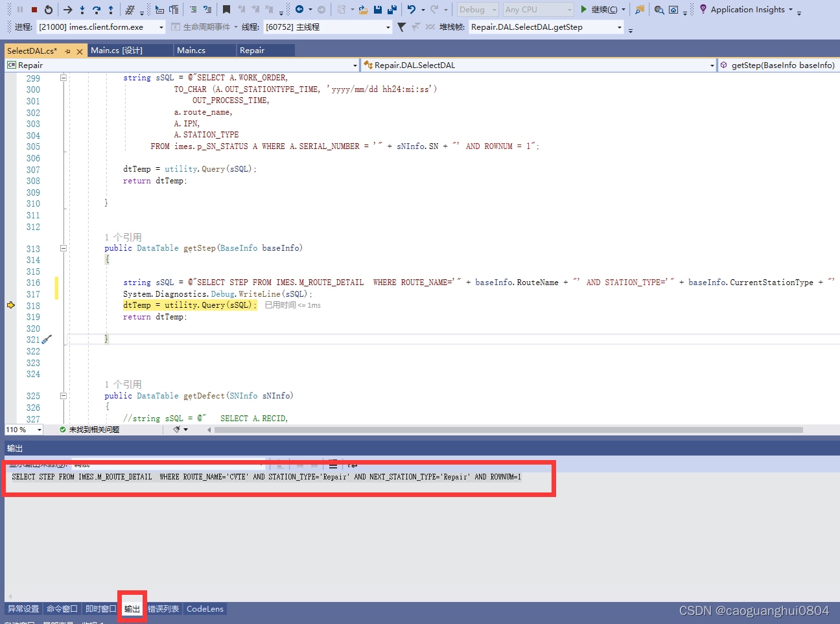
Task: Navigate backward in the editor
Action: coord(299,10)
